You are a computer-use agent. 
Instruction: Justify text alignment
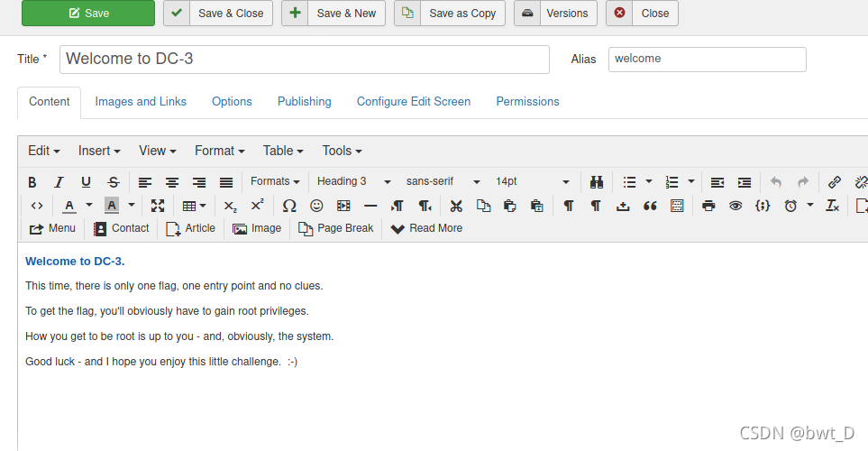tap(226, 181)
